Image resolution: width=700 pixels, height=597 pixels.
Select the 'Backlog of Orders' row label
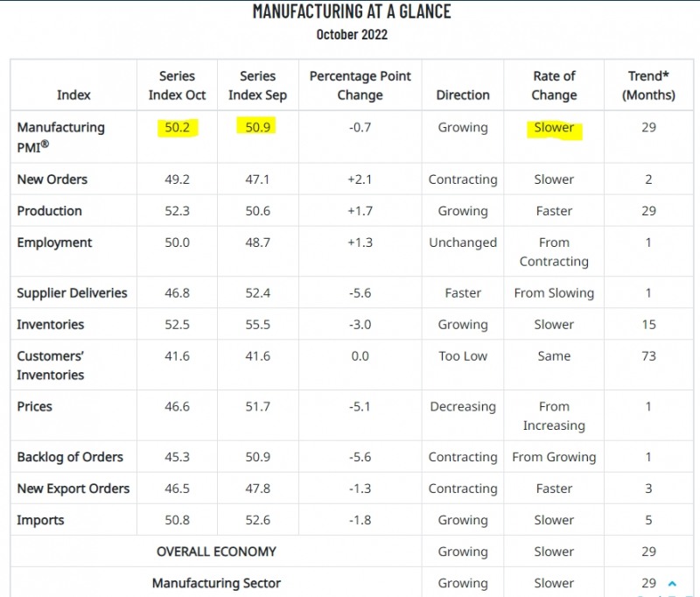pyautogui.click(x=70, y=457)
